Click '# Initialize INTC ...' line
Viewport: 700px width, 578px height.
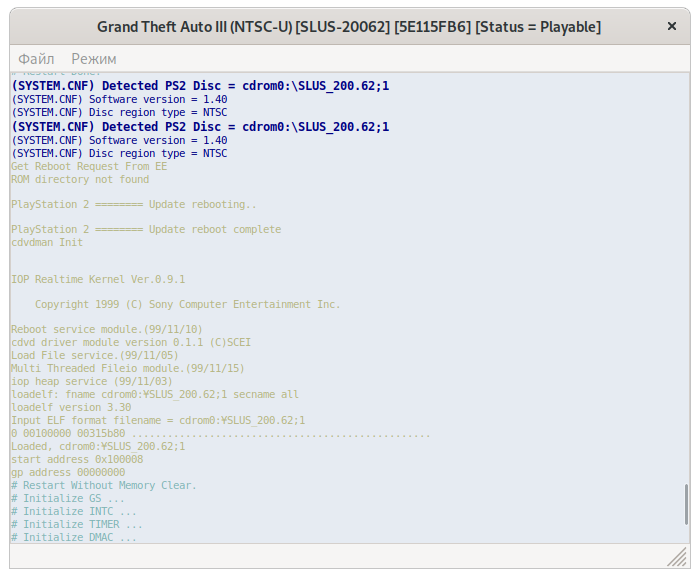coord(74,511)
